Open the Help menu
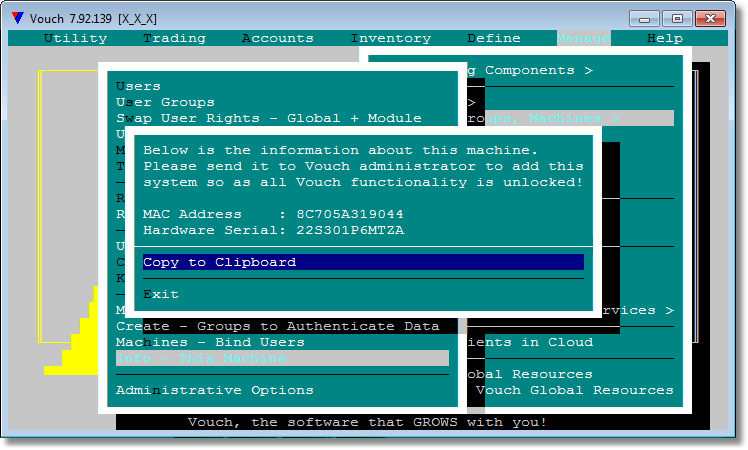Image resolution: width=748 pixels, height=450 pixels. 665,38
